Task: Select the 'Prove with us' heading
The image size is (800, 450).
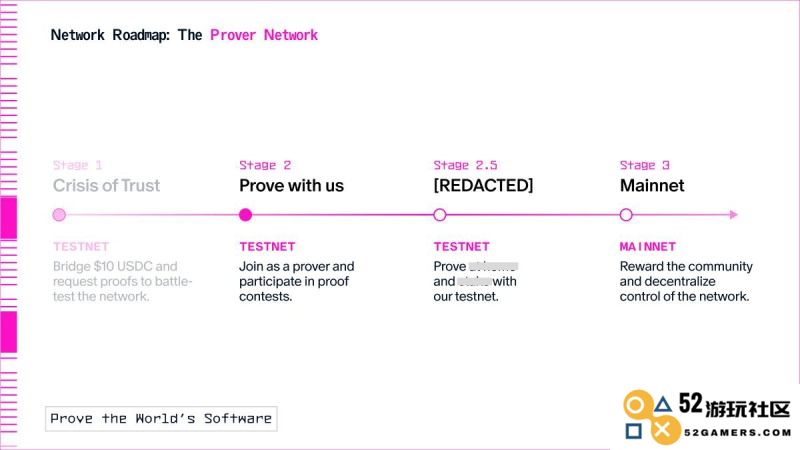Action: tap(291, 186)
